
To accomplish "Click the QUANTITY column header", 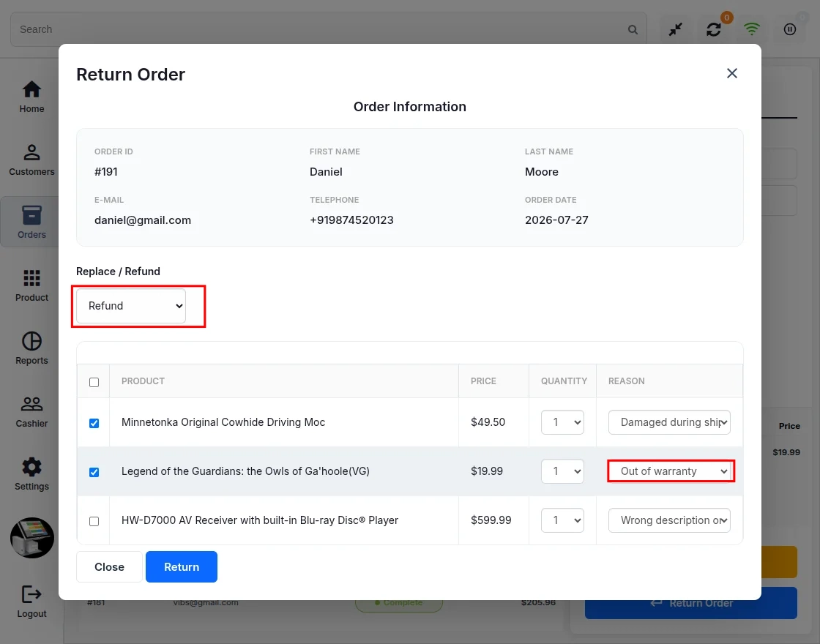I will (x=564, y=381).
